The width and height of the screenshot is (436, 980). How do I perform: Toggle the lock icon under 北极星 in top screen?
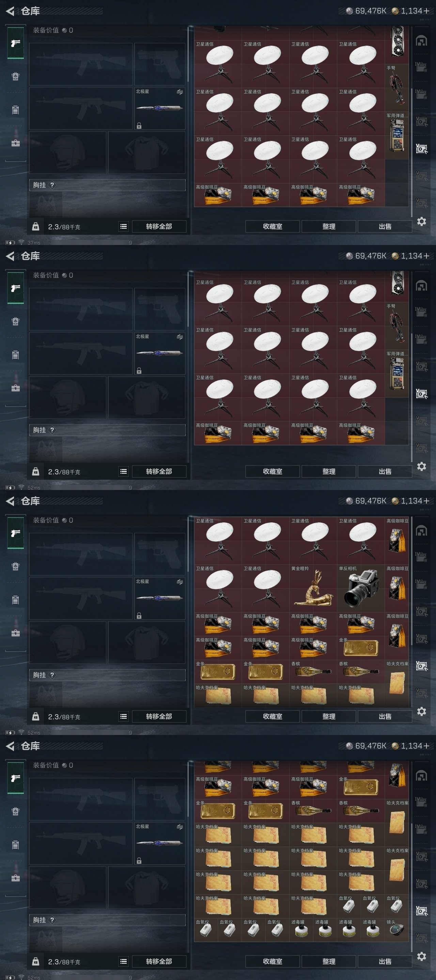(139, 126)
